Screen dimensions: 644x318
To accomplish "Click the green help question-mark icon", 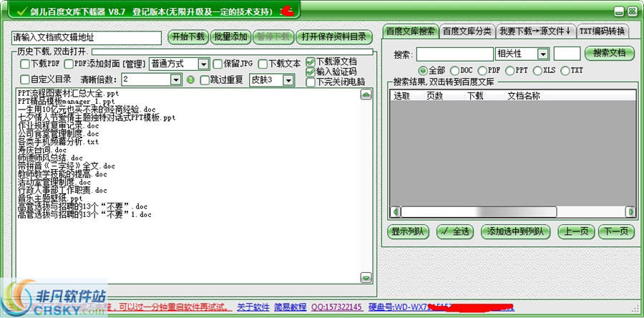I will 190,79.
